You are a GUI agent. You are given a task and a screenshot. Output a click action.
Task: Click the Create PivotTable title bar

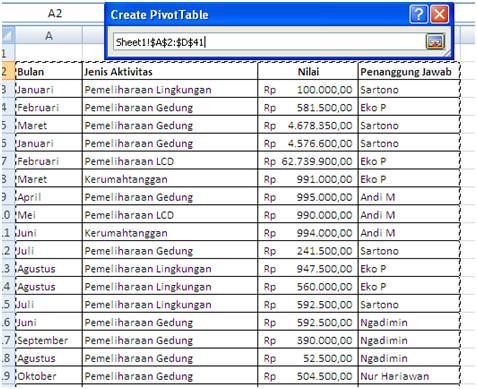(x=257, y=15)
